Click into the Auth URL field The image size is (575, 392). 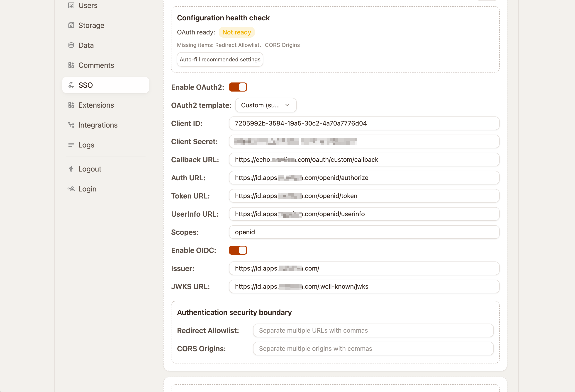point(364,178)
